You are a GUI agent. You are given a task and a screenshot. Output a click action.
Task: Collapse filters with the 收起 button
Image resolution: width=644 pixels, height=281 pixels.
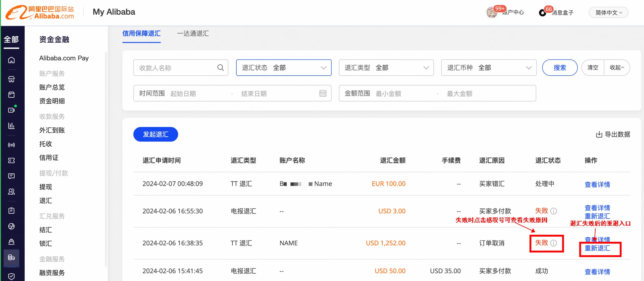tap(617, 68)
